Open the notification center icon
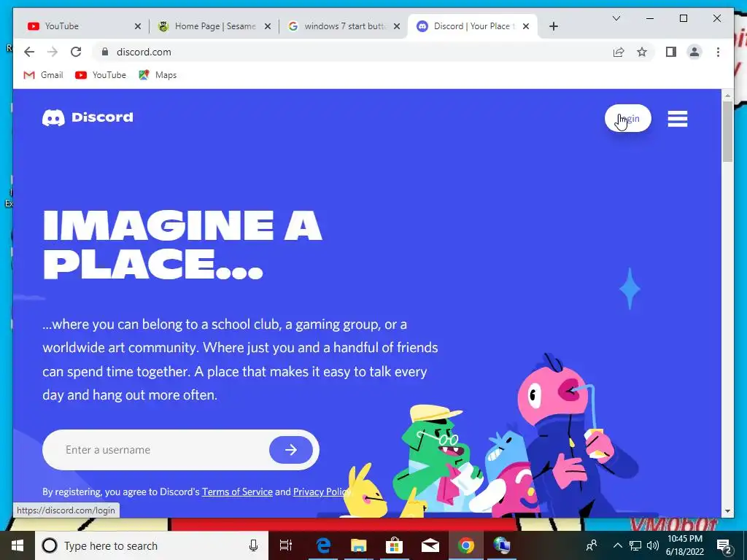The width and height of the screenshot is (747, 560). [724, 547]
